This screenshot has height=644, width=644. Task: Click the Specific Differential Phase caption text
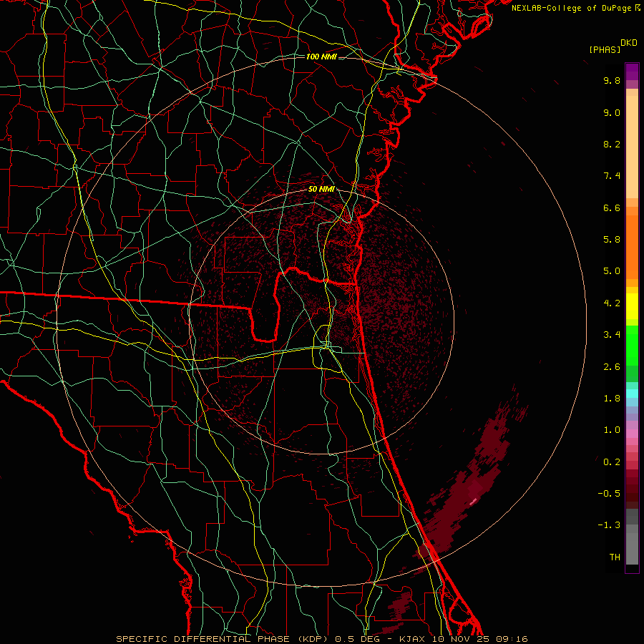click(x=321, y=639)
